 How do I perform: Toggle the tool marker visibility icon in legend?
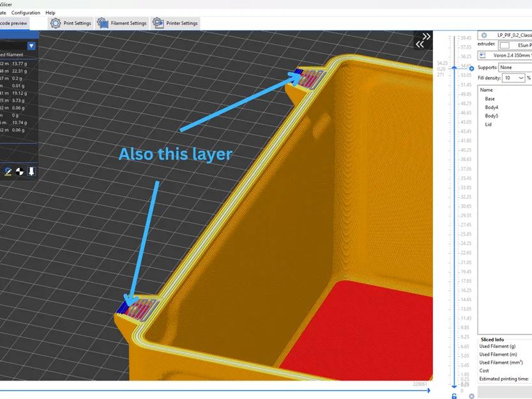31,172
